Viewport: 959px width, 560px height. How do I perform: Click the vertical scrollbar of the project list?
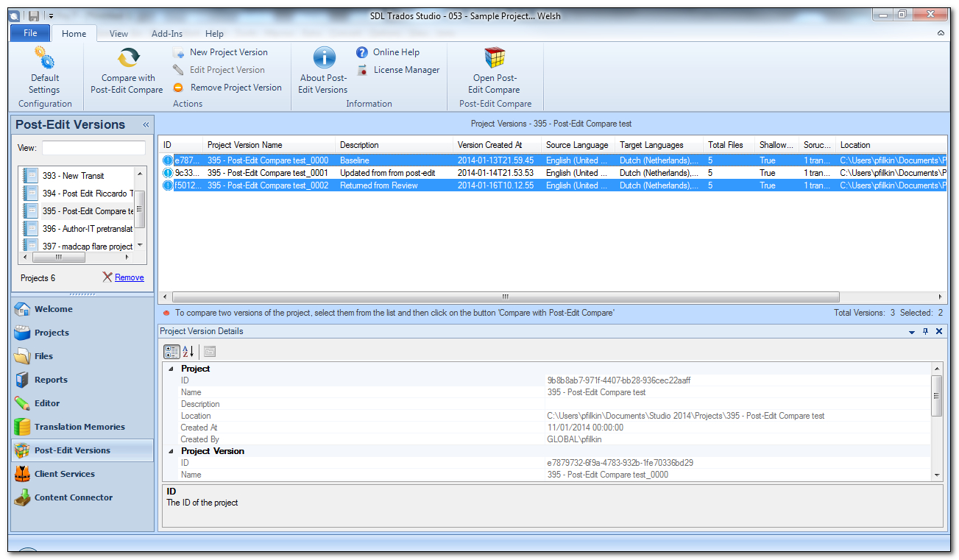(140, 209)
